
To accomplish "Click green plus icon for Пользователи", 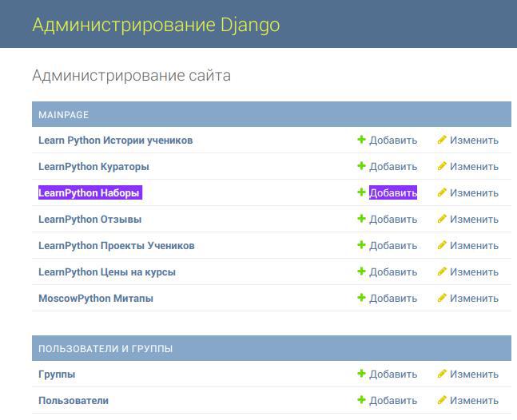I will point(361,400).
